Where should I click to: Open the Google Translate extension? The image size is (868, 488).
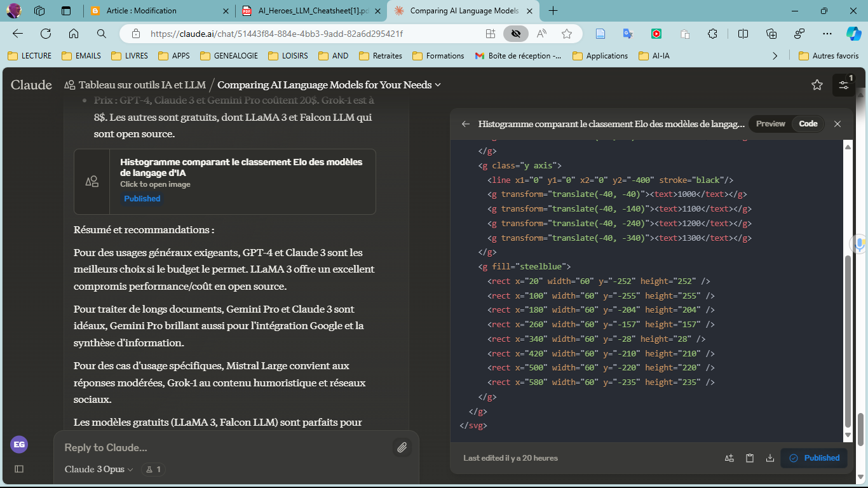tap(628, 34)
